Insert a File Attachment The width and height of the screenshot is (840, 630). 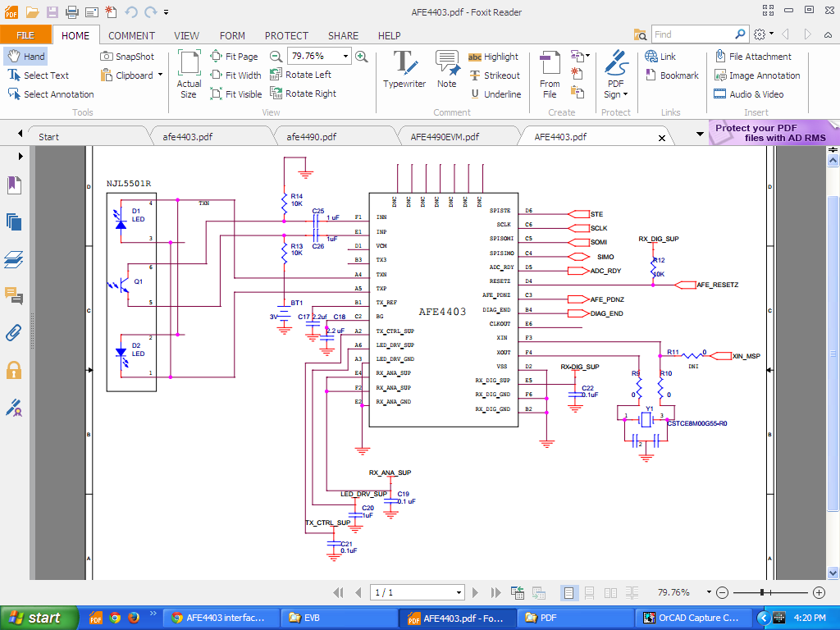click(x=753, y=57)
